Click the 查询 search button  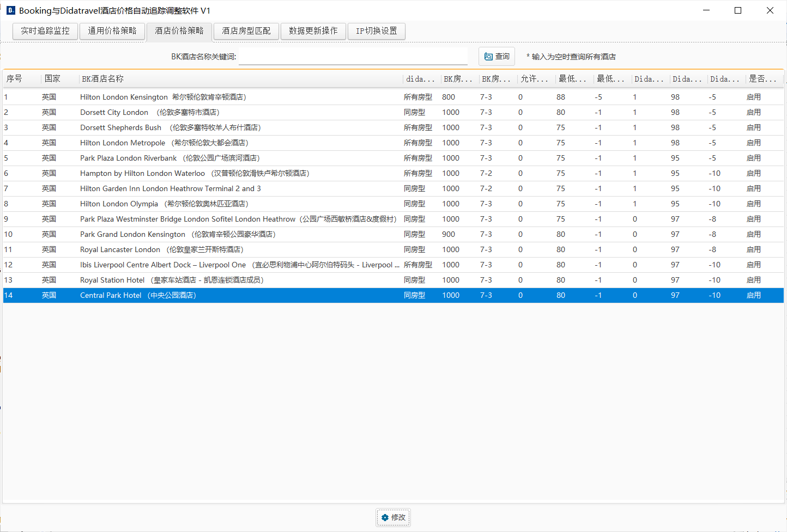497,57
